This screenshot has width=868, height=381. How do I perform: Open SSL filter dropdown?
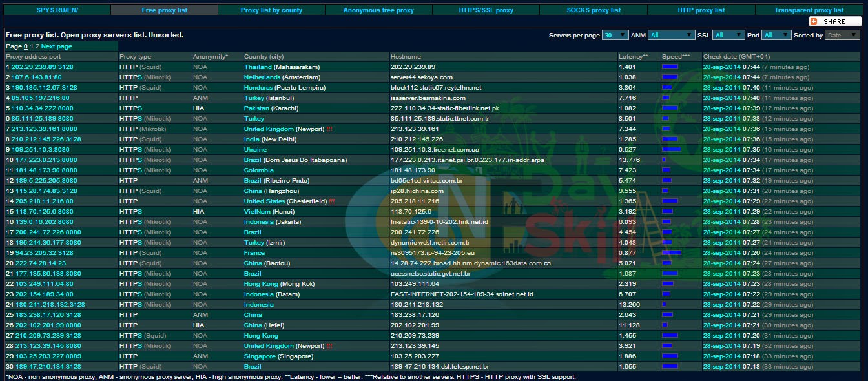pos(728,36)
